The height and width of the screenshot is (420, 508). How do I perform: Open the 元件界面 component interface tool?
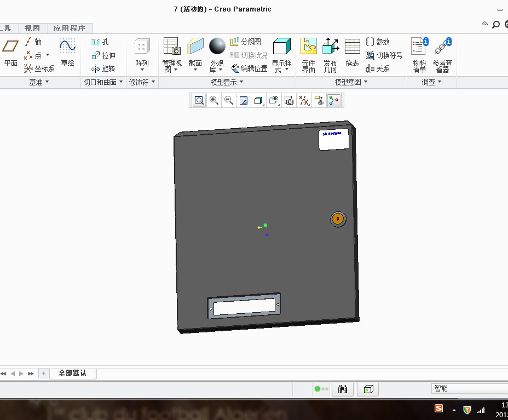coord(308,54)
